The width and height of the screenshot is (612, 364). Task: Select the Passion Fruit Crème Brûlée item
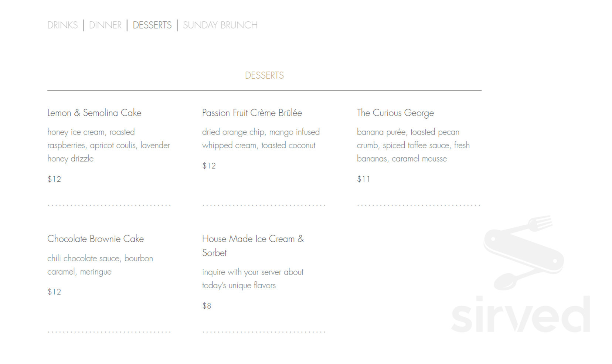251,113
